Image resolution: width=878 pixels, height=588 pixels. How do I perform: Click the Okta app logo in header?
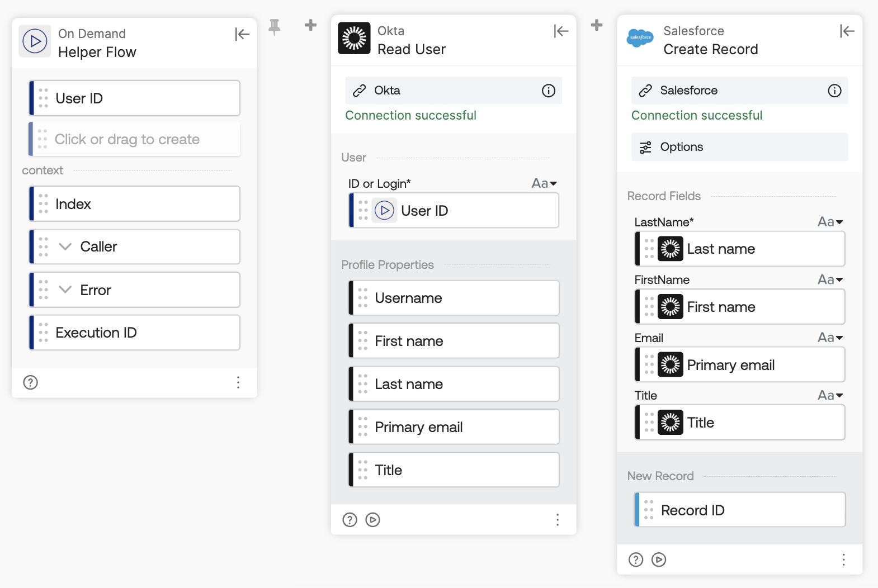click(354, 38)
